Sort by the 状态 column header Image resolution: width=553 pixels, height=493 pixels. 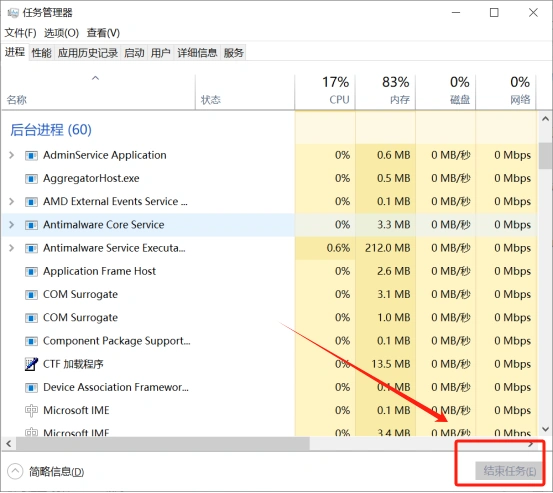[245, 92]
